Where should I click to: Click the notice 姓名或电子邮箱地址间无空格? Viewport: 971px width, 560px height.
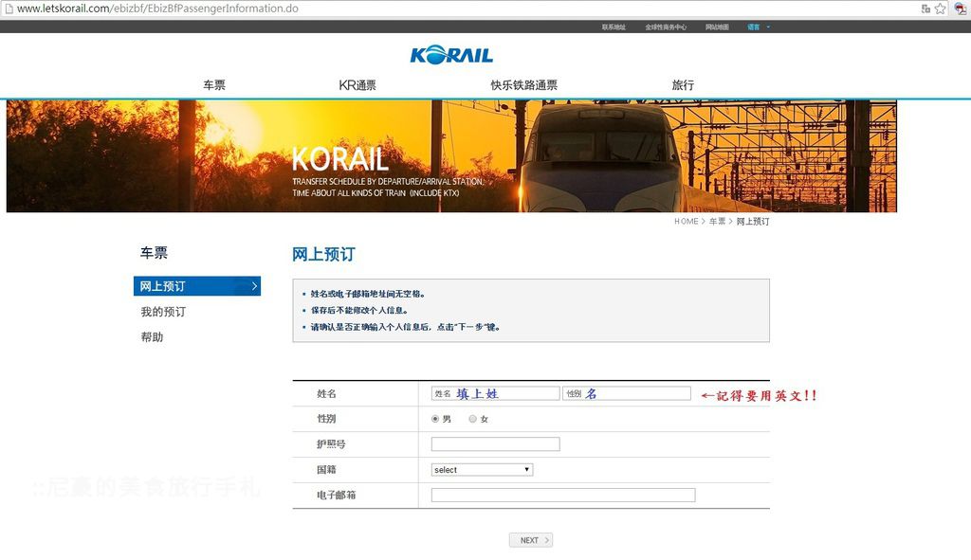click(368, 294)
